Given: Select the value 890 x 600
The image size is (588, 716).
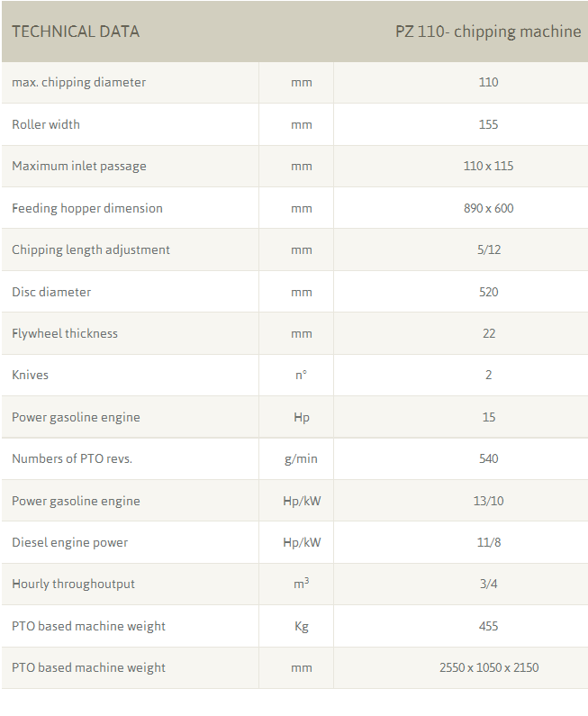Looking at the screenshot, I should pos(488,208).
